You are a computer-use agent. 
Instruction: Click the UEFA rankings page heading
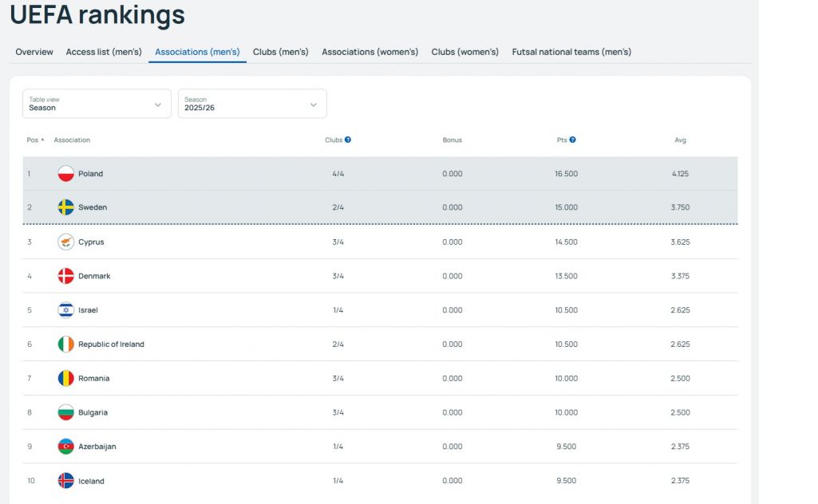97,15
